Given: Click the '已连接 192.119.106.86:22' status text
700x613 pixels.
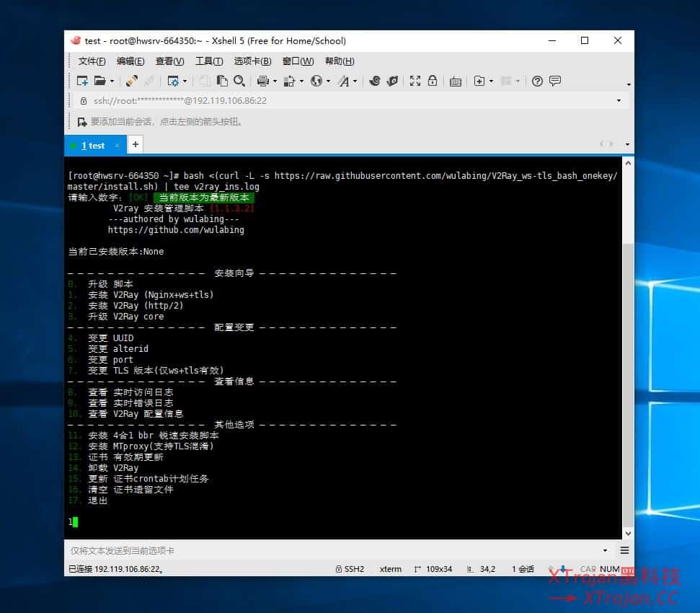Looking at the screenshot, I should [115, 569].
